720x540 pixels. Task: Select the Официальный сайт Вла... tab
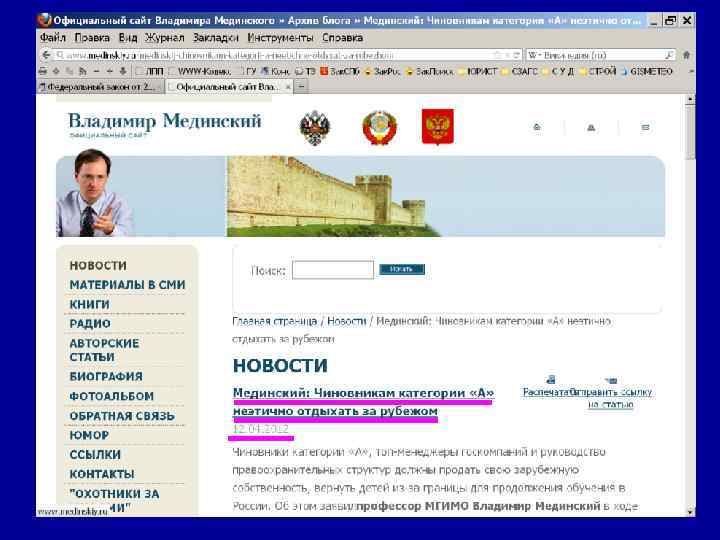230,87
